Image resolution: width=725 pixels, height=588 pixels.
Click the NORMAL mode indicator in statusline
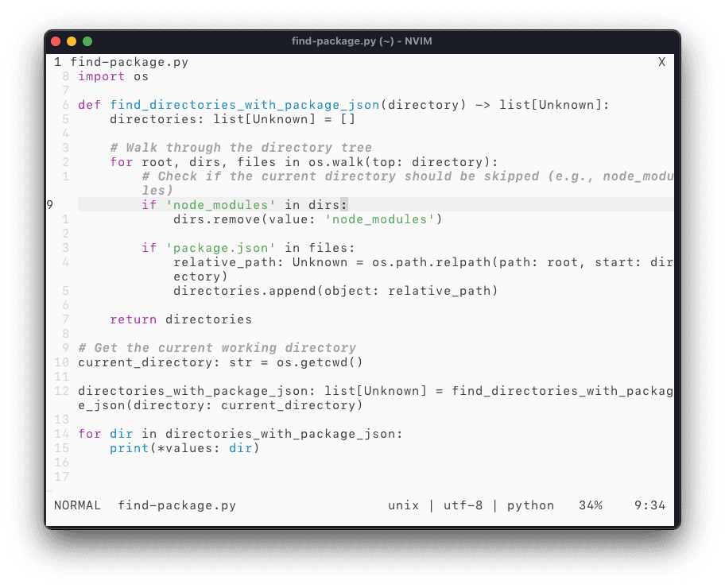tap(77, 505)
